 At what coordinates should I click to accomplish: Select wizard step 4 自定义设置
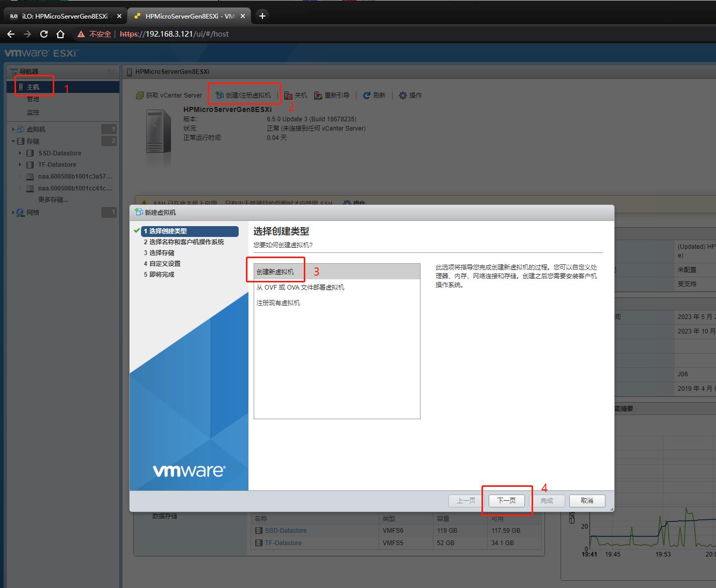coord(162,264)
